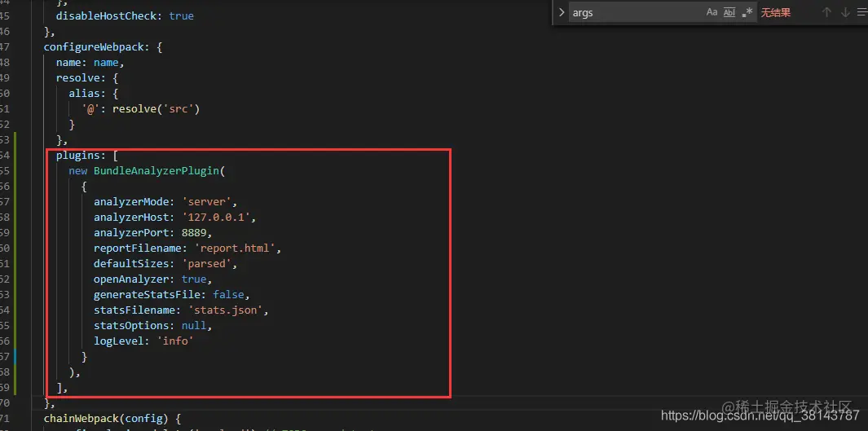Click the 'new' keyword before BundleAnalyzerPlugin
The width and height of the screenshot is (868, 431).
78,171
